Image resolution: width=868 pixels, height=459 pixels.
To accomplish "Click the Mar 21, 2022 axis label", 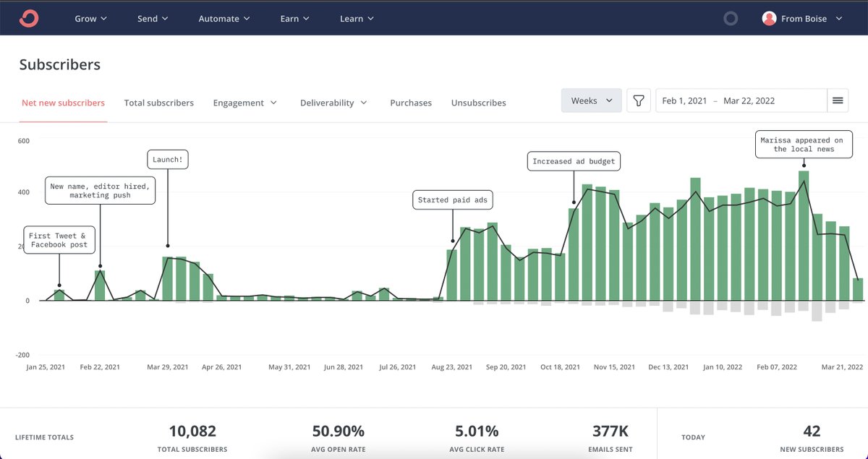I will (x=843, y=367).
